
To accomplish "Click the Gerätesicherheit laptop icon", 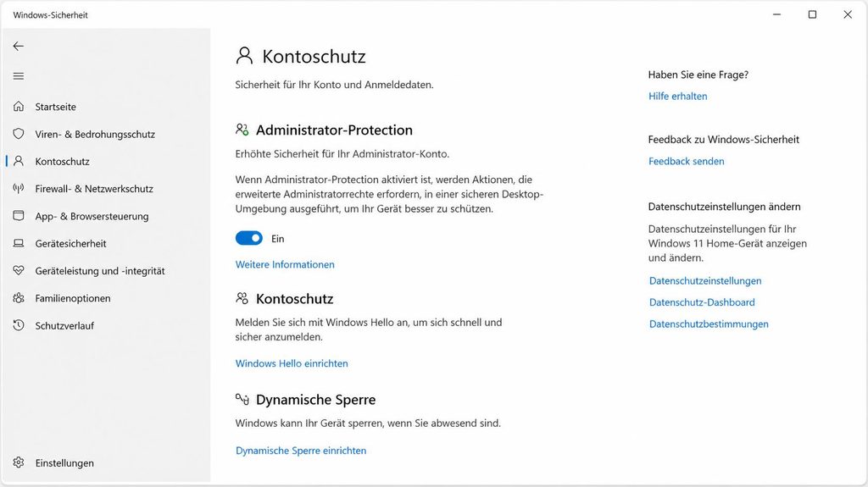I will [x=19, y=243].
